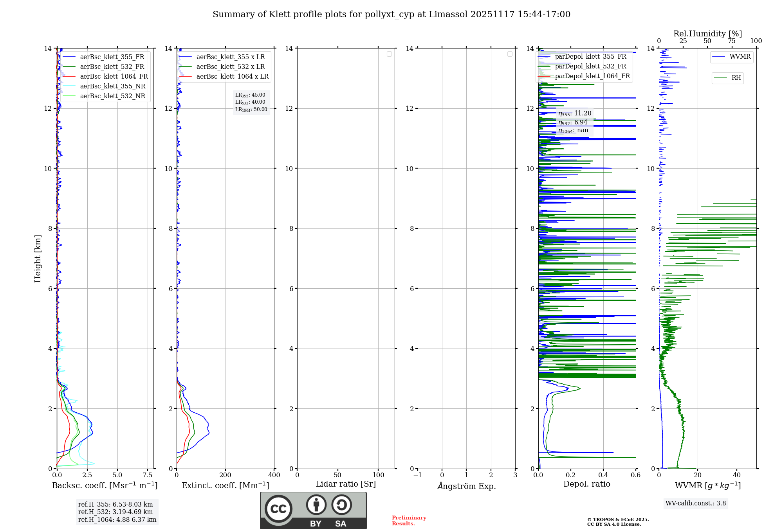Image resolution: width=783 pixels, height=532 pixels.
Task: Click the ShareAlike SA circular arrow icon
Action: click(x=341, y=505)
